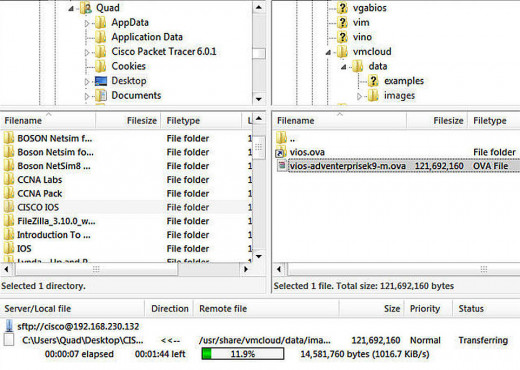Sort local list by Filetype column
The height and width of the screenshot is (370, 520).
click(x=201, y=121)
